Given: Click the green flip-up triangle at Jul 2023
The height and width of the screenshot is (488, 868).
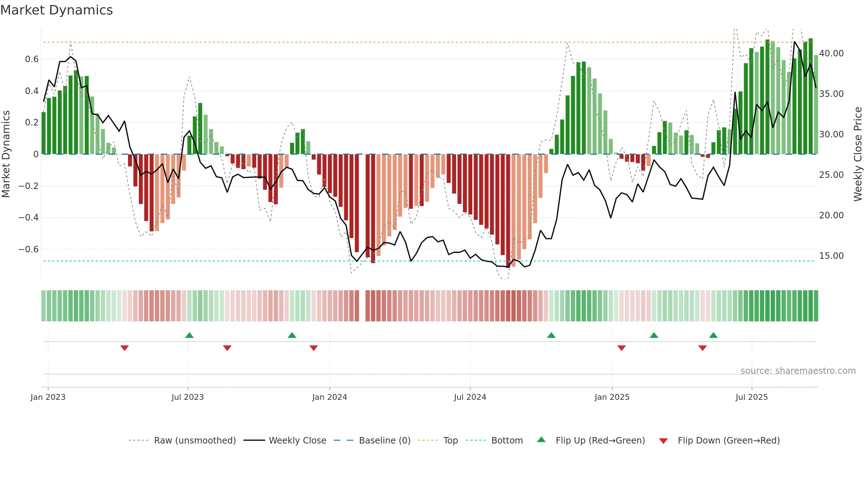Looking at the screenshot, I should click(189, 335).
